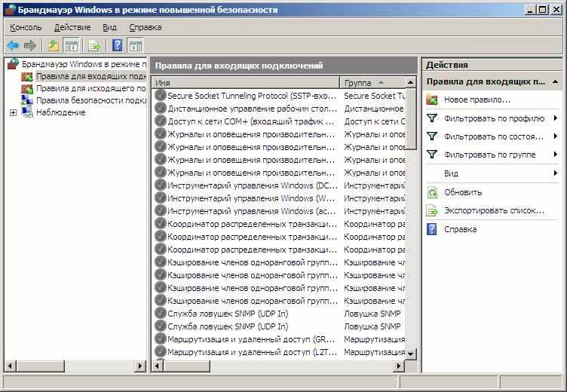Select the root 'Брандмауэр Windows в режиме' tree node
The width and height of the screenshot is (567, 392).
(x=84, y=64)
